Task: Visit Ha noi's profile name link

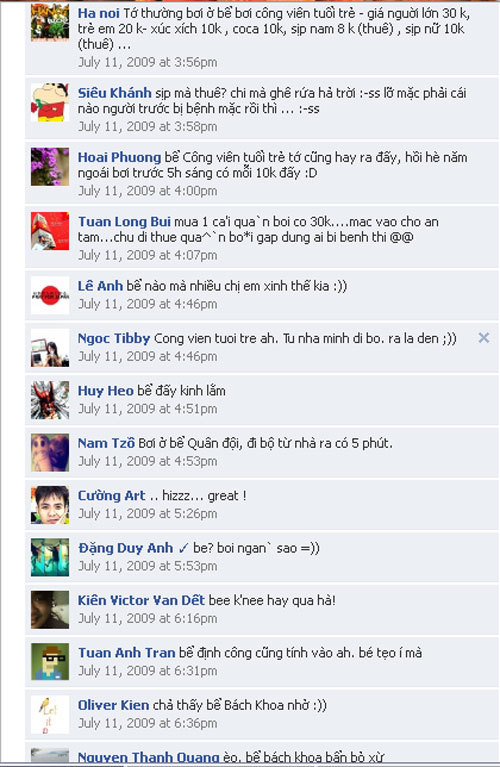Action: click(x=98, y=13)
